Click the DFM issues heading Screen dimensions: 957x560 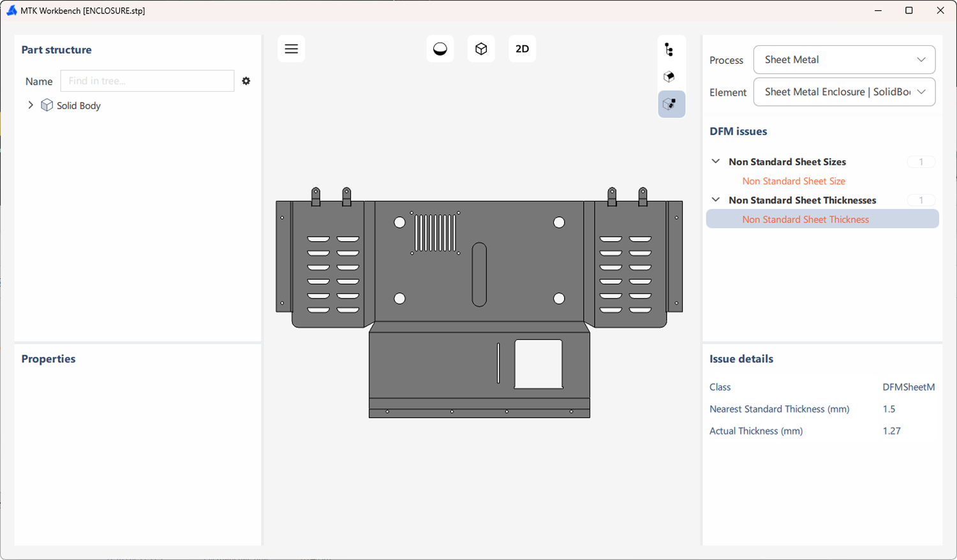pos(738,131)
